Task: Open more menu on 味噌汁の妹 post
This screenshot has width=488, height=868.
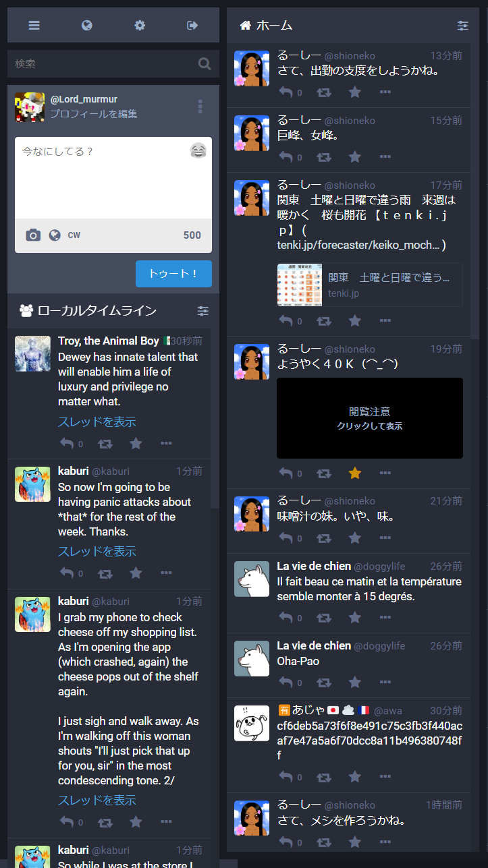Action: click(x=385, y=539)
